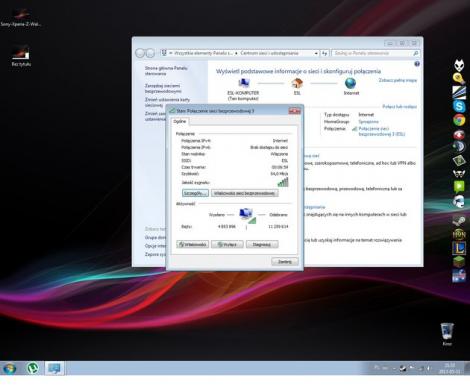
Task: Click the HomeGroup 'Sprzężono' link
Action: (368, 122)
